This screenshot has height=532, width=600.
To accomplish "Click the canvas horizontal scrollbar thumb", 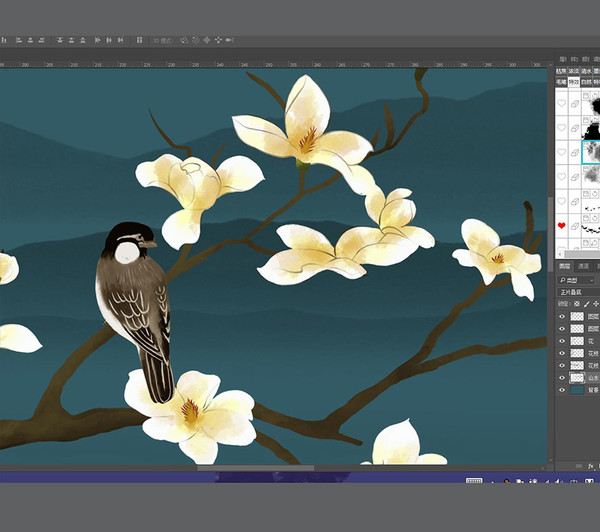I will (256, 468).
